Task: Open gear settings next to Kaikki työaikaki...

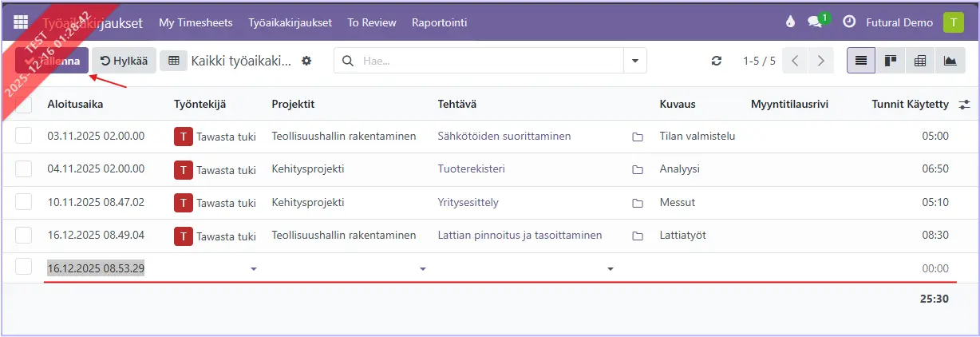Action: (306, 61)
